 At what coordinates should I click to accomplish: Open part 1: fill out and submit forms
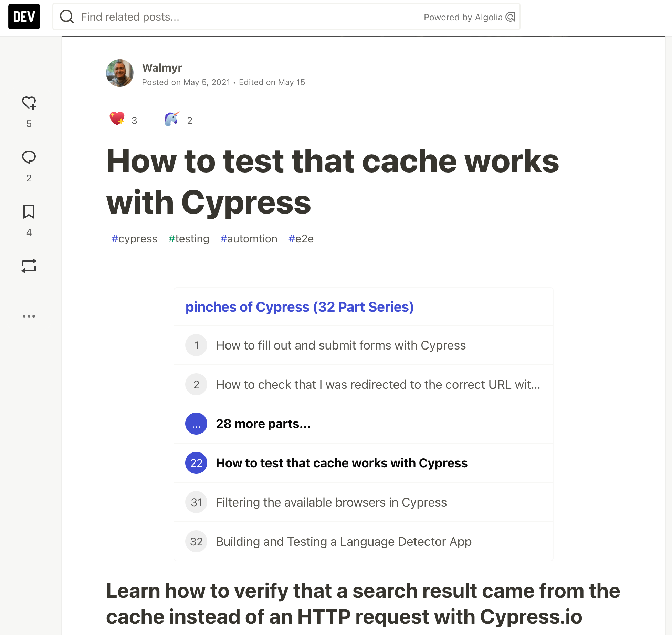point(364,345)
